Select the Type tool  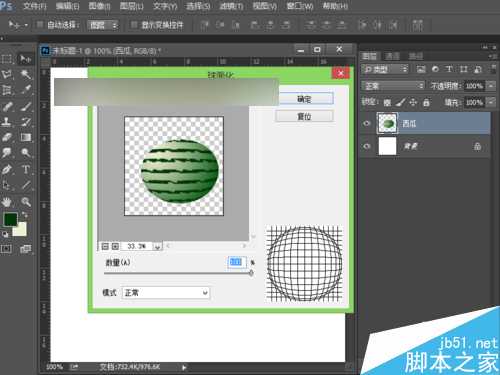[x=26, y=169]
